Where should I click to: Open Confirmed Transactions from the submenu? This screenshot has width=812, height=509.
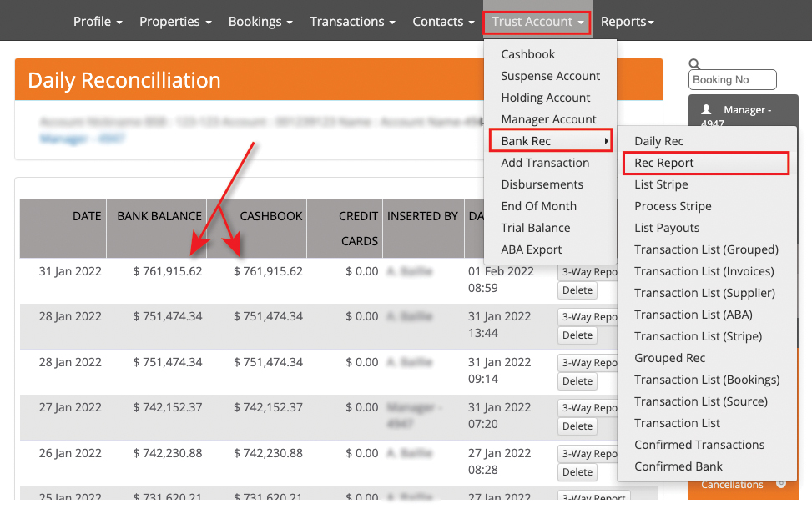(699, 445)
